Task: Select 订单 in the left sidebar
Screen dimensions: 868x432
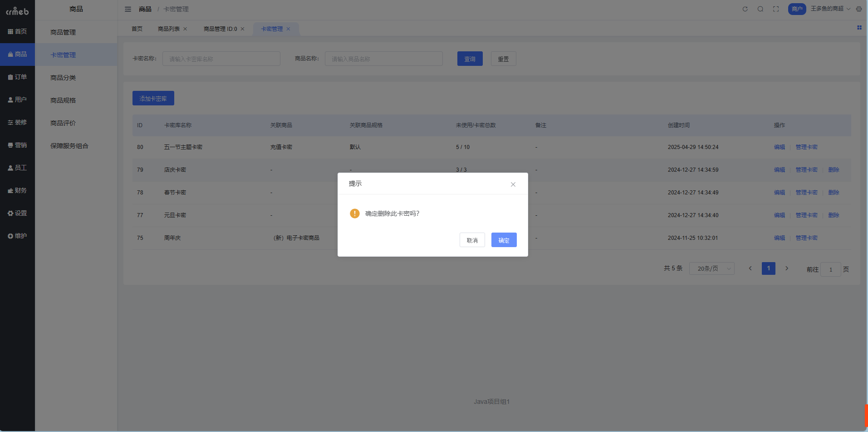Action: [18, 77]
